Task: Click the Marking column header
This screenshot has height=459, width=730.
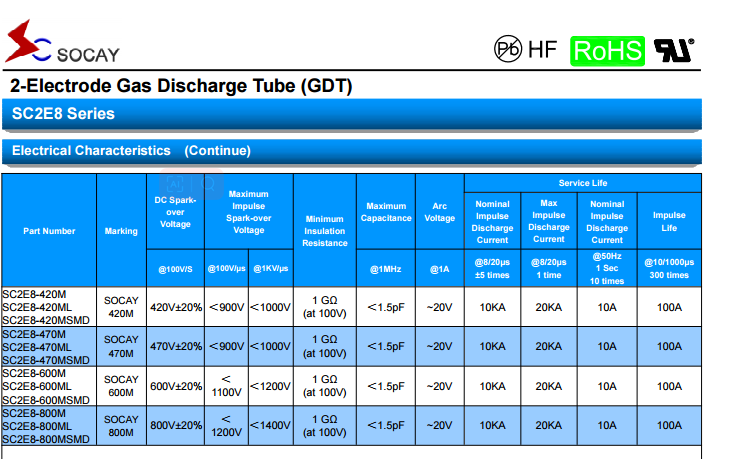Action: point(121,231)
